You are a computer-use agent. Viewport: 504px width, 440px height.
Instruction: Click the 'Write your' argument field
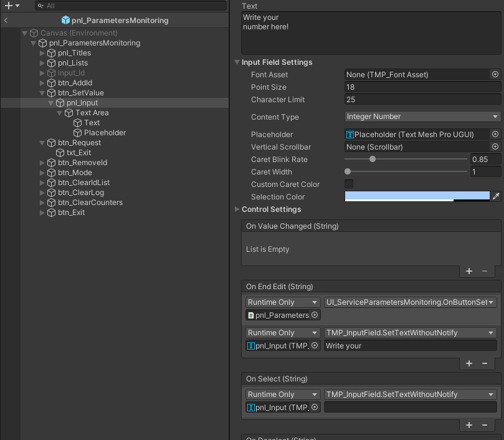click(x=410, y=346)
